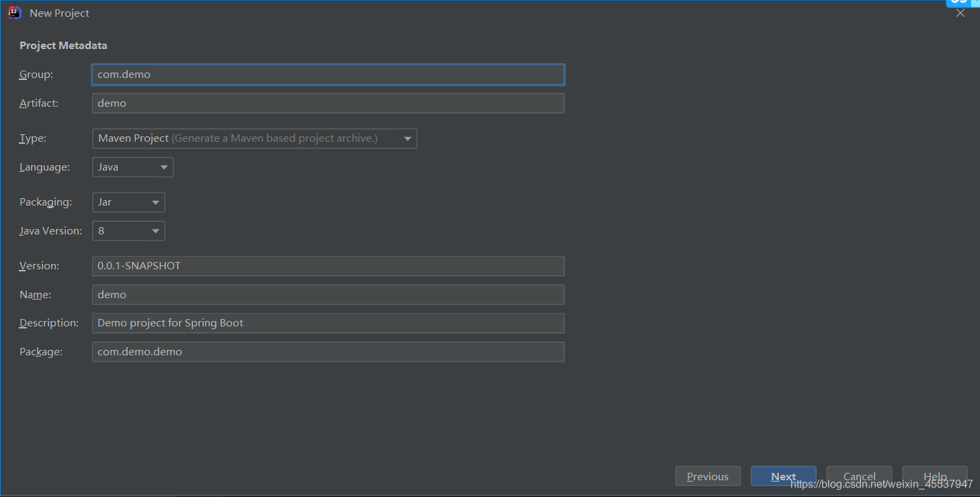Screen dimensions: 980x497
Task: Click the Group label
Action: pos(36,75)
